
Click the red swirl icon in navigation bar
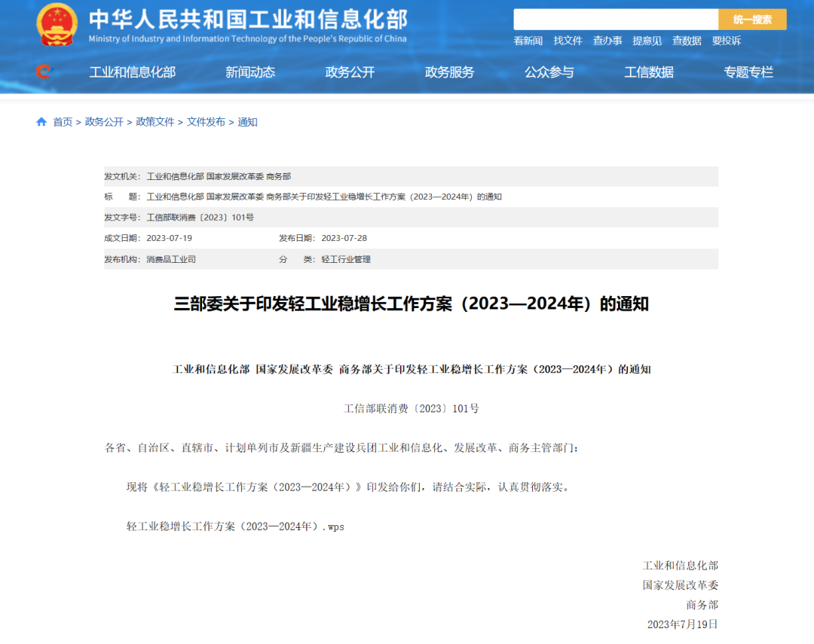(44, 72)
